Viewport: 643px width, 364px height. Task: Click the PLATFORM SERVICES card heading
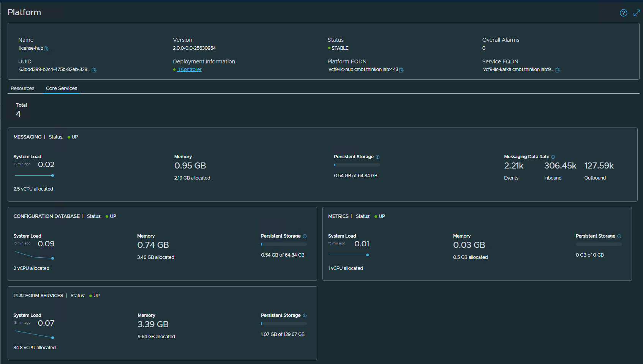[38, 296]
